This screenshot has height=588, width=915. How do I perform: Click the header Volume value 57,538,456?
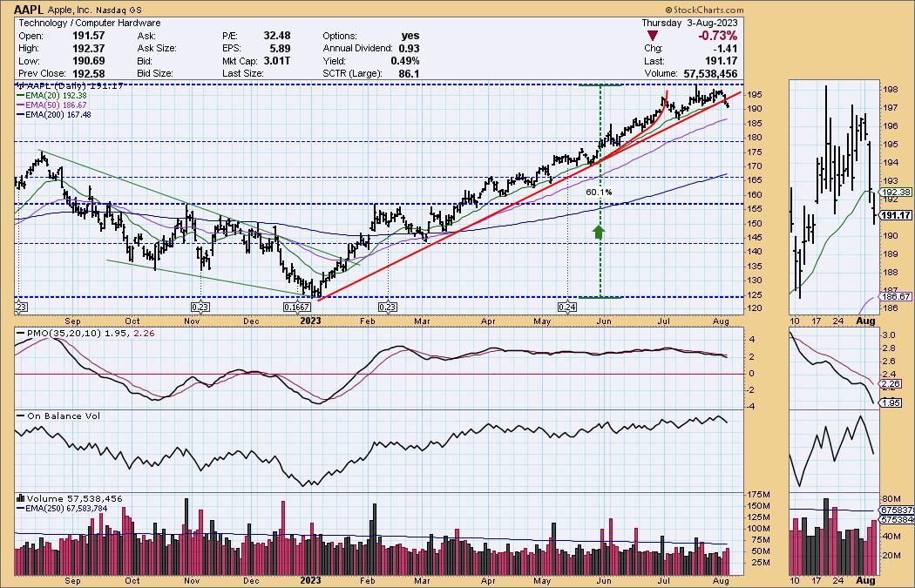pos(710,74)
